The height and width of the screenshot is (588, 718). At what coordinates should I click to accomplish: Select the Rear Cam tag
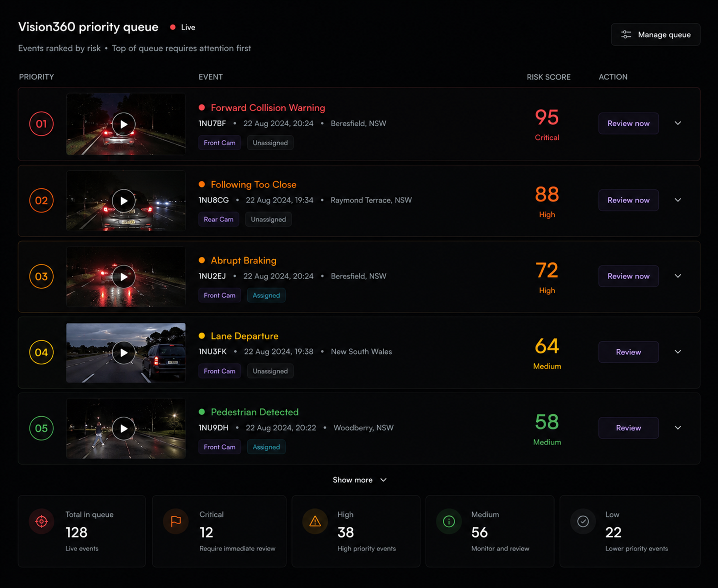[x=219, y=219]
